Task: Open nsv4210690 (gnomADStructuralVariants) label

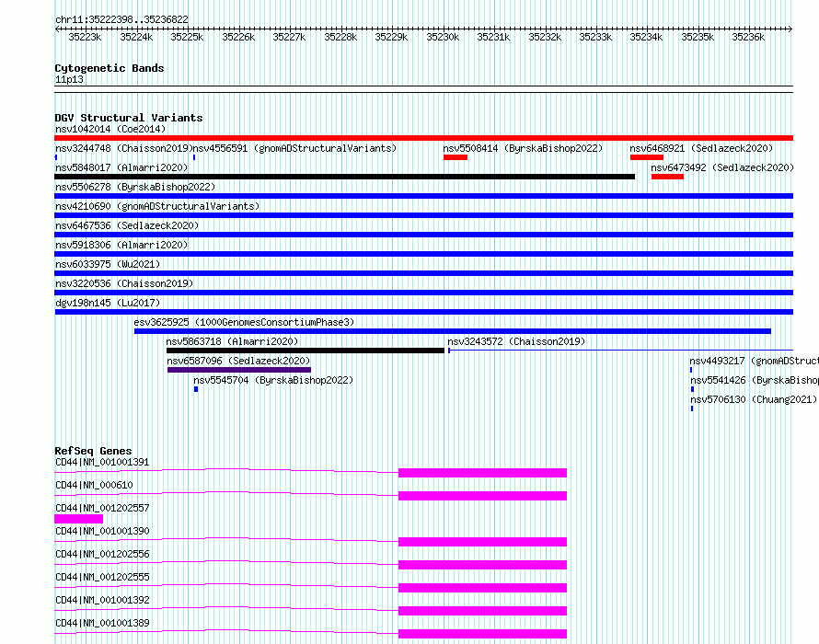Action: [157, 206]
